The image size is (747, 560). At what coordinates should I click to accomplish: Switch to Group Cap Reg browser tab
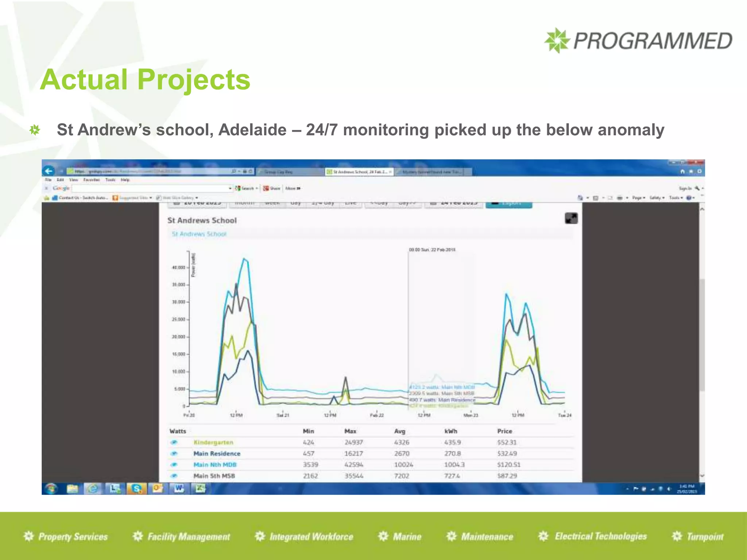click(290, 172)
